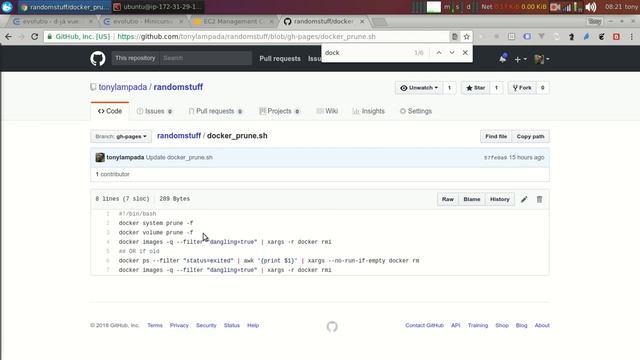Click the History button
This screenshot has height=360, width=640.
coord(500,199)
